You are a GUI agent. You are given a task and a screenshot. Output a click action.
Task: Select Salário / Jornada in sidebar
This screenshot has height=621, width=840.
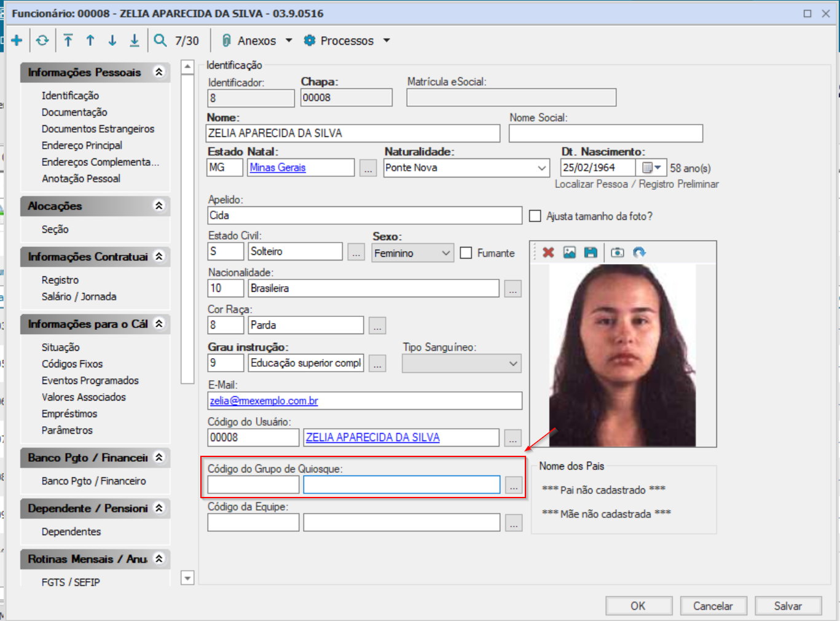point(79,297)
